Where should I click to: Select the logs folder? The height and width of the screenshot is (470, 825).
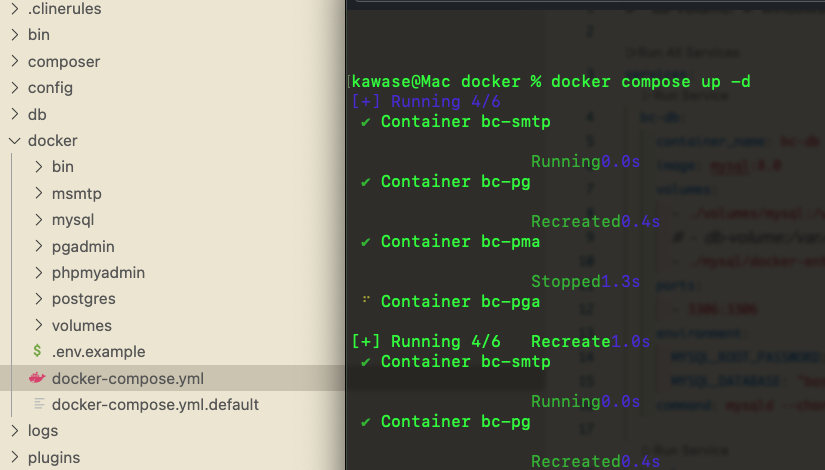[43, 431]
